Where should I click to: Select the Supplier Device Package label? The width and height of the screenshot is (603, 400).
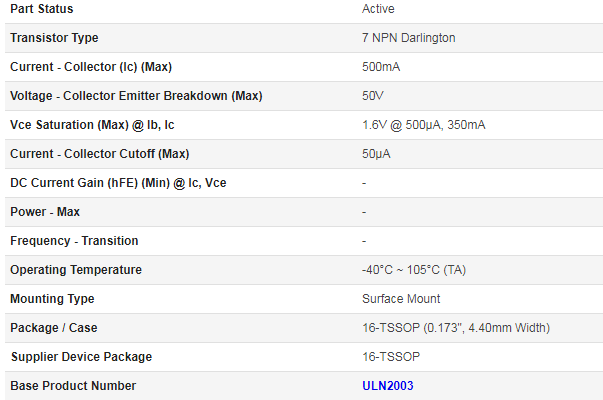click(x=82, y=357)
